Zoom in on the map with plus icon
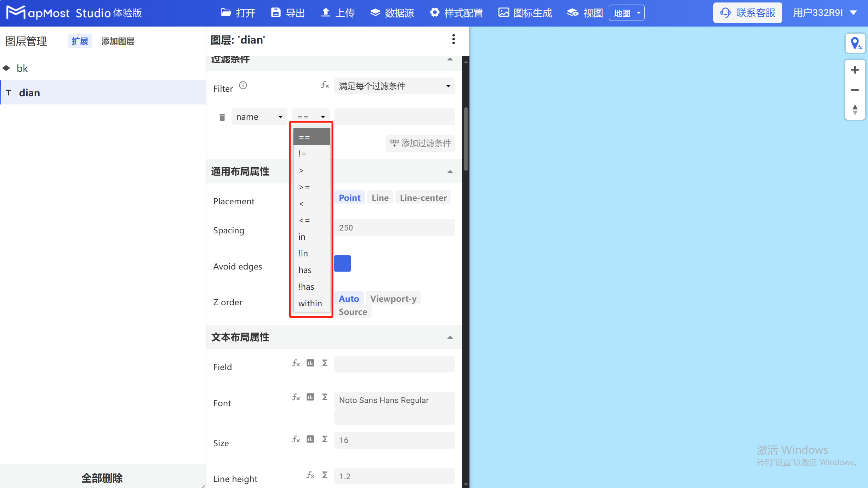Screen dimensions: 868x488 point(855,69)
